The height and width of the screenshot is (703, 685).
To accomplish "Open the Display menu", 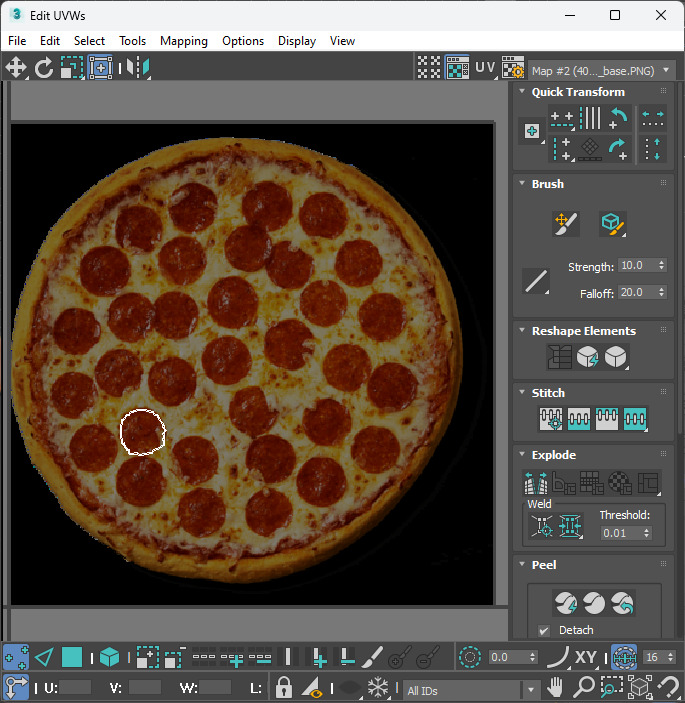I will coord(297,41).
